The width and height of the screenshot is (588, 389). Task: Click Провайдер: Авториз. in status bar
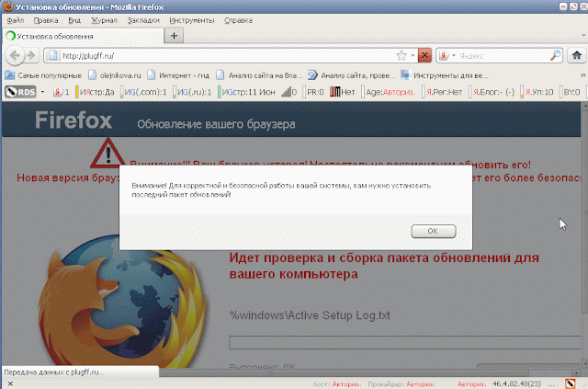401,384
